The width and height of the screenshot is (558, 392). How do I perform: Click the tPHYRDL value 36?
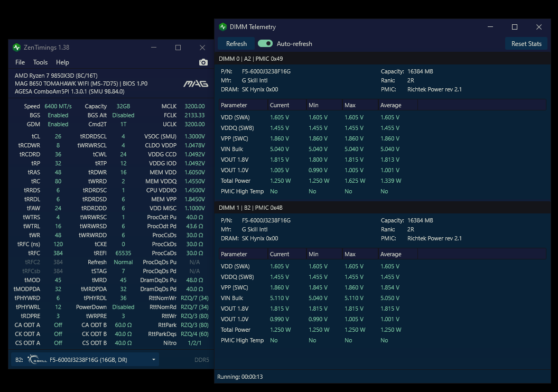click(123, 298)
